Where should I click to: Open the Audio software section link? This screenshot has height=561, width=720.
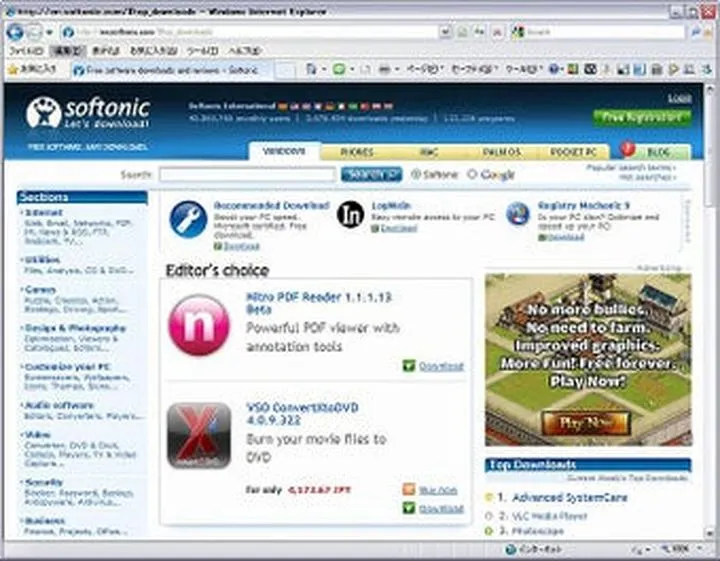59,405
